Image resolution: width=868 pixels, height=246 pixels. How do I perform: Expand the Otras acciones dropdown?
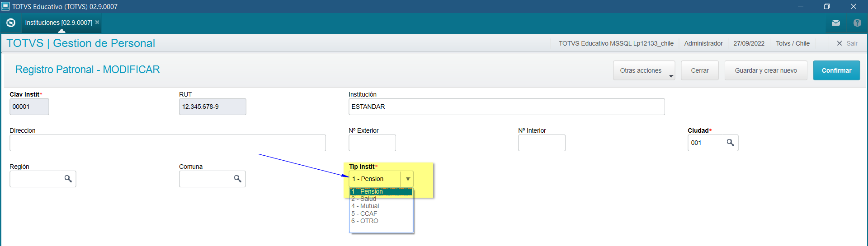click(644, 70)
